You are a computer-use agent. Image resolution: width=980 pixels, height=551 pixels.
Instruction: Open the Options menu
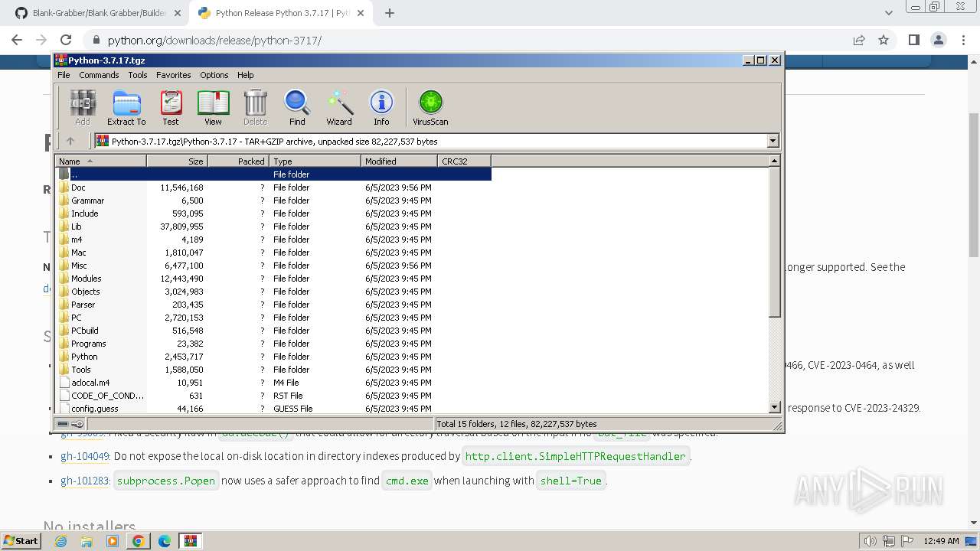coord(214,75)
